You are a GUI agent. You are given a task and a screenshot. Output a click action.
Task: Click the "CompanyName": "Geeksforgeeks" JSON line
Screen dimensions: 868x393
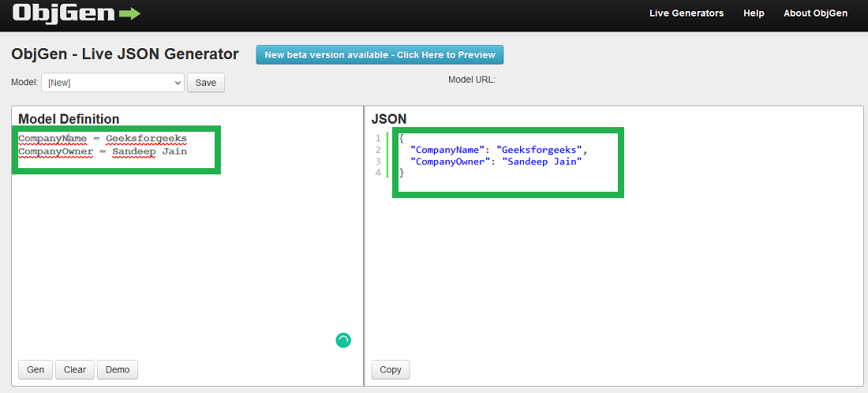tap(498, 149)
